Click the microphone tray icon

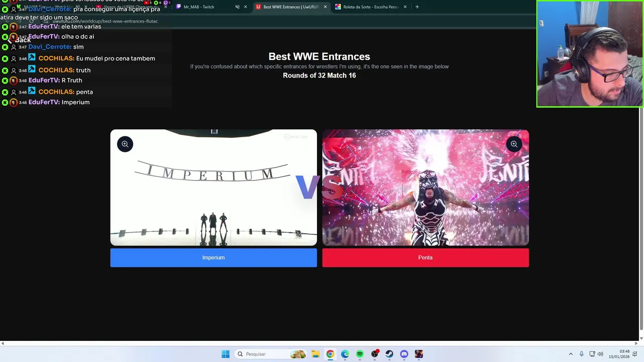coord(582,354)
